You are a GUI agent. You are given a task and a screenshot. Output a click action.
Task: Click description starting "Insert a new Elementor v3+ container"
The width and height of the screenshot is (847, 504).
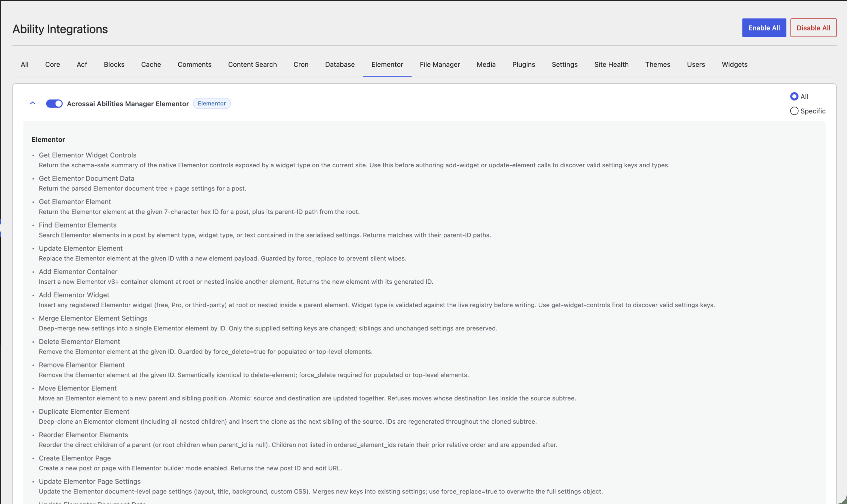coord(236,282)
